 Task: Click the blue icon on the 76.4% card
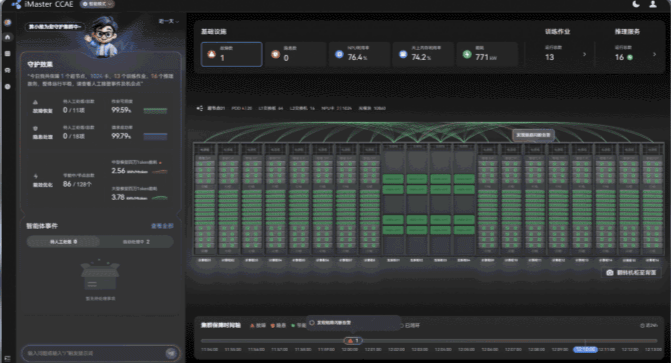click(339, 54)
